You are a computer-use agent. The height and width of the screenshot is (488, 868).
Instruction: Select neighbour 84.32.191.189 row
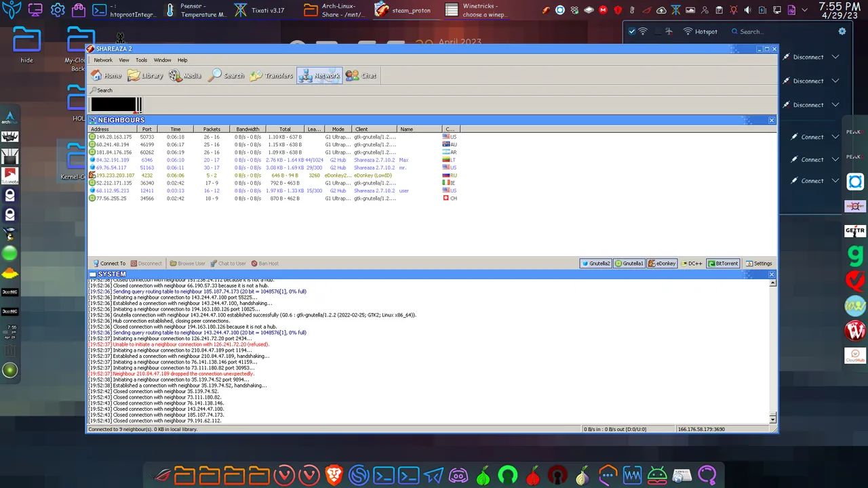pyautogui.click(x=275, y=160)
